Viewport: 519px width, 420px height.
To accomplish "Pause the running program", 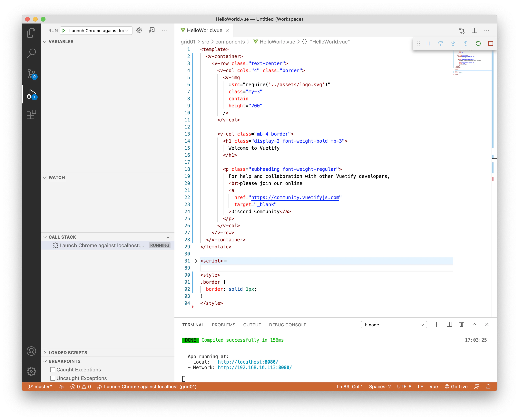I will (x=428, y=43).
